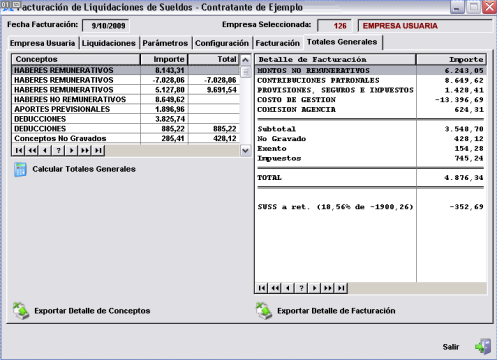Click Exportar Detalle de Conceptos label
Viewport: 497px width, 360px height.
point(92,311)
